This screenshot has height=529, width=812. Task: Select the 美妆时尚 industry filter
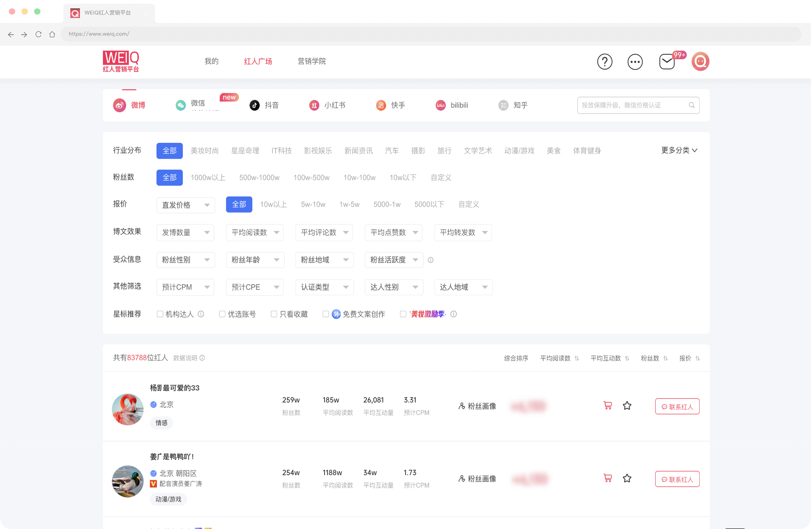click(x=205, y=151)
